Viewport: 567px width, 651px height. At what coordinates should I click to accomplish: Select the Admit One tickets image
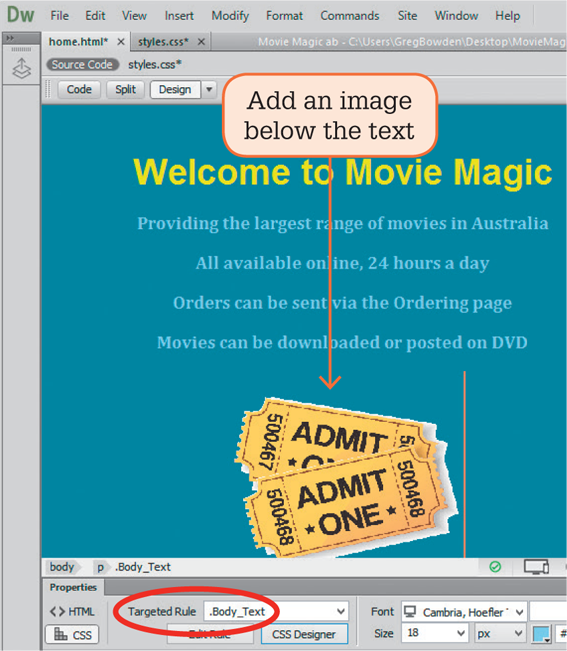coord(347,477)
